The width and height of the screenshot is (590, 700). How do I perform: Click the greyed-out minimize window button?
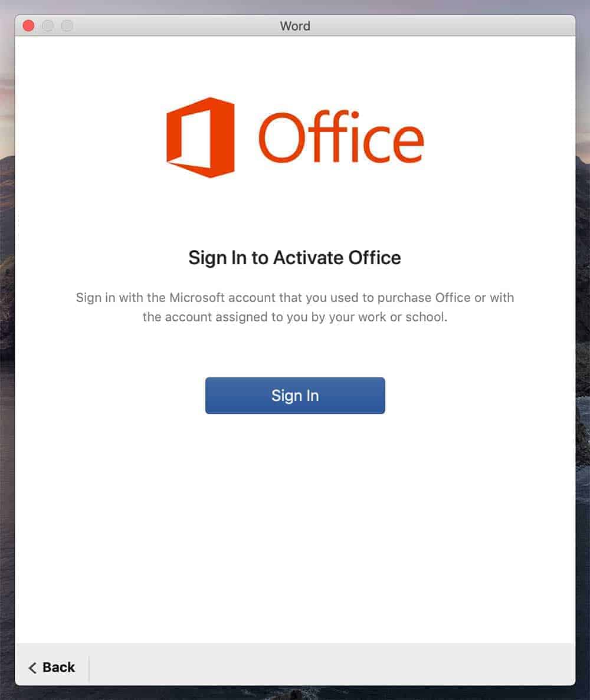(x=48, y=26)
